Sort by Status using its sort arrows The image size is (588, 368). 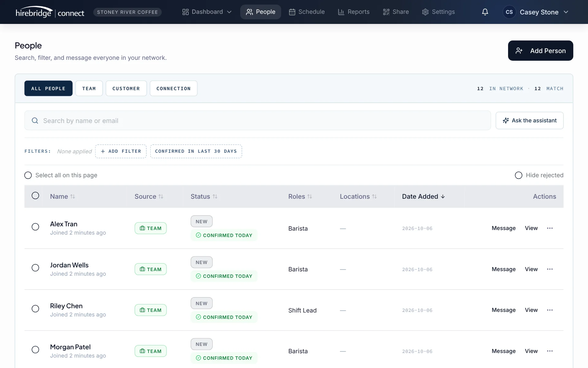(215, 197)
